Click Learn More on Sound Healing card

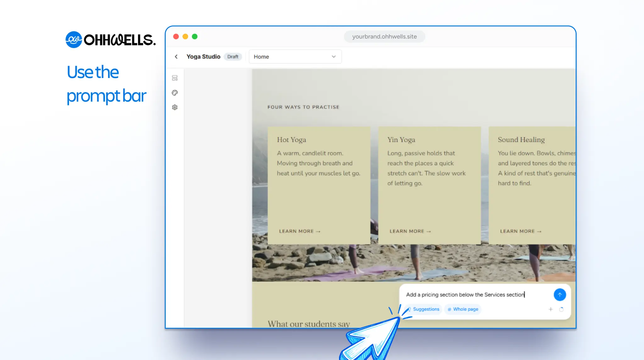[521, 231]
